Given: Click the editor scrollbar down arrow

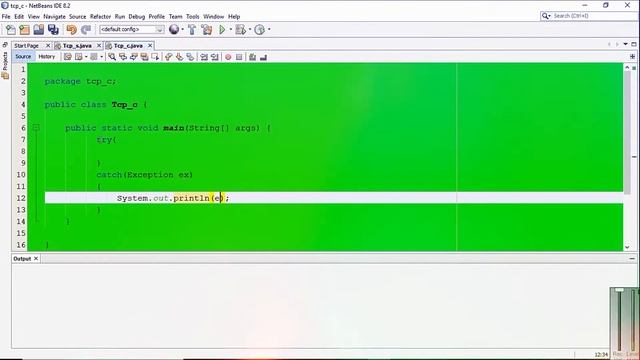Looking at the screenshot, I should pos(627,247).
